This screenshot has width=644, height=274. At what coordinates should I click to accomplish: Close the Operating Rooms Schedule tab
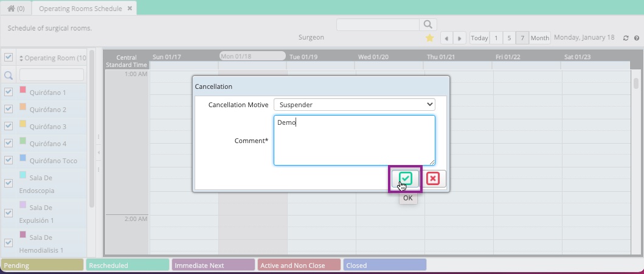(130, 9)
